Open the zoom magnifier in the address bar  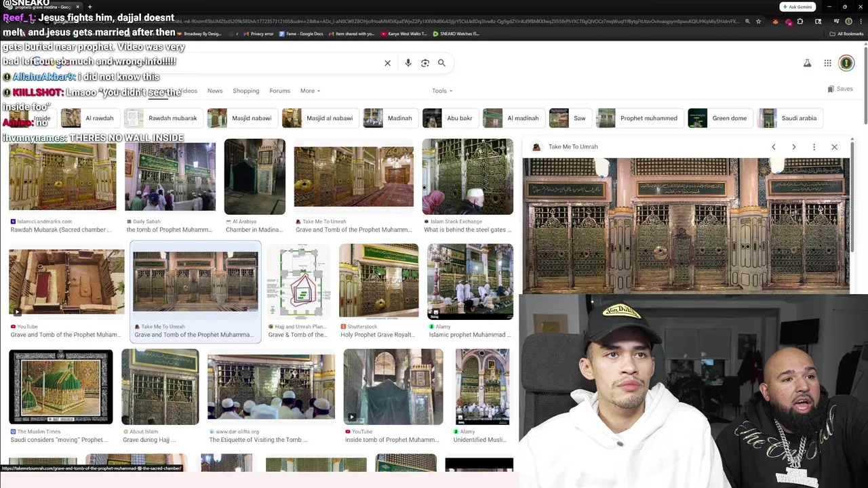tap(747, 22)
